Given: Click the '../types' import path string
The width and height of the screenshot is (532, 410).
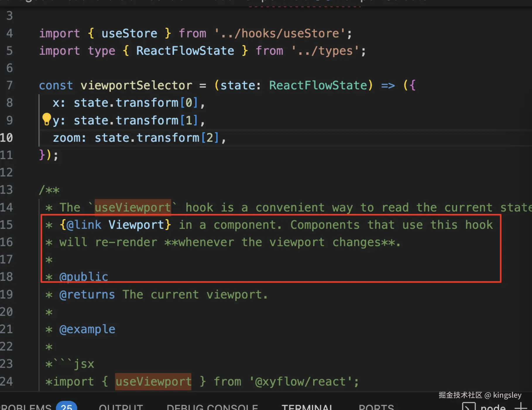Looking at the screenshot, I should (x=325, y=51).
